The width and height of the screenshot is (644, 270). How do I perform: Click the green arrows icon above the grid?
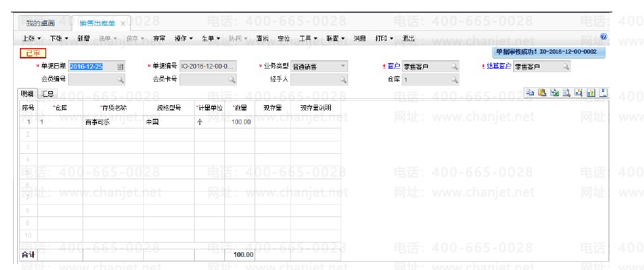[x=555, y=93]
